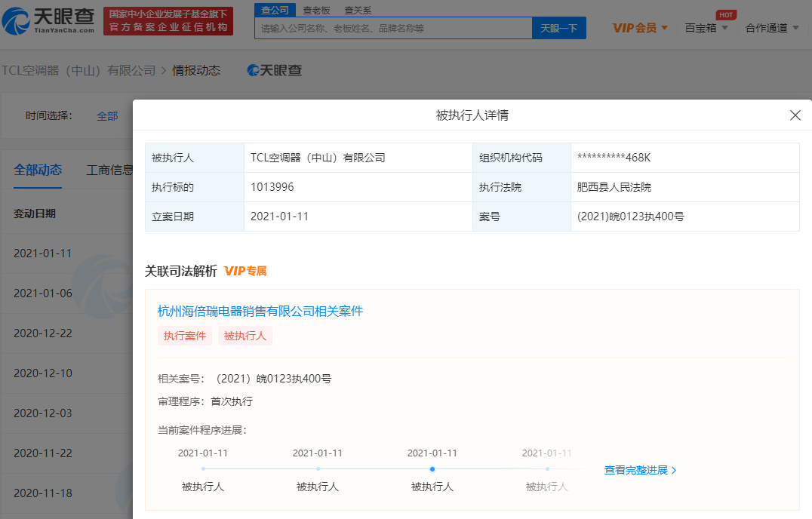This screenshot has width=812, height=519.
Task: Select the highlighted third timeline dot
Action: (432, 468)
